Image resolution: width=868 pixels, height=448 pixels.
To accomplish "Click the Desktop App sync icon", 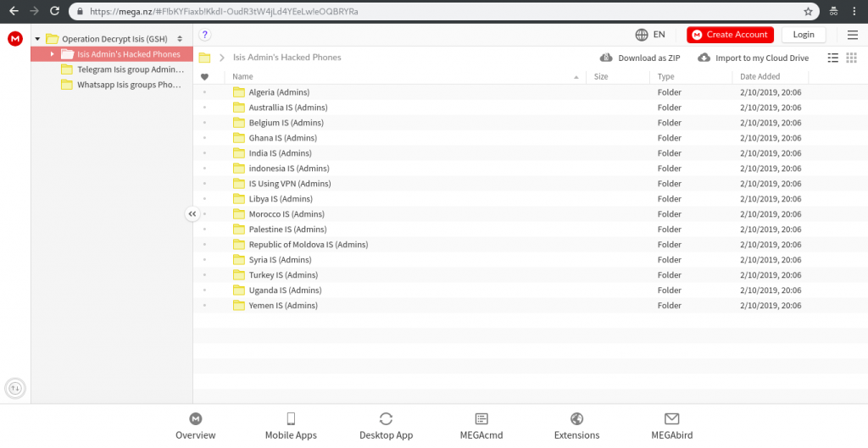I will [x=386, y=418].
